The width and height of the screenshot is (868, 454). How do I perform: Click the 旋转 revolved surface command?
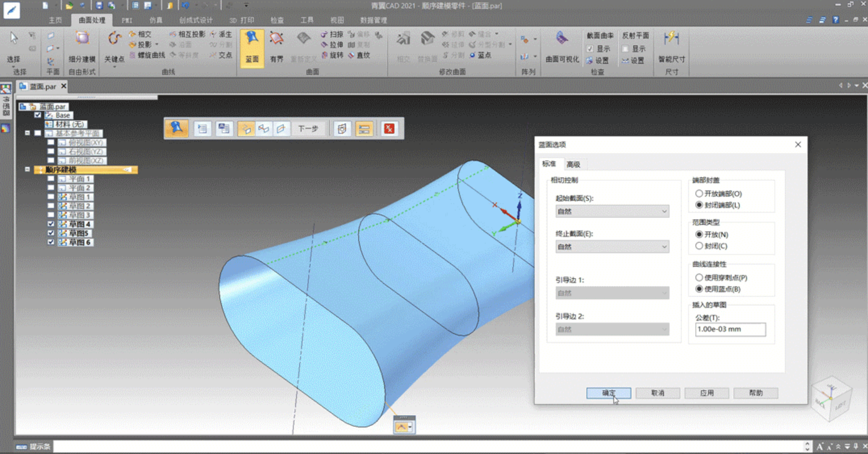point(332,55)
